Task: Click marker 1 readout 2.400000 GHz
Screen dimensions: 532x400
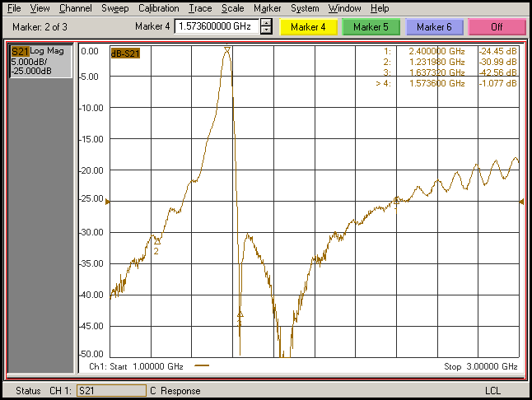Action: (x=436, y=51)
